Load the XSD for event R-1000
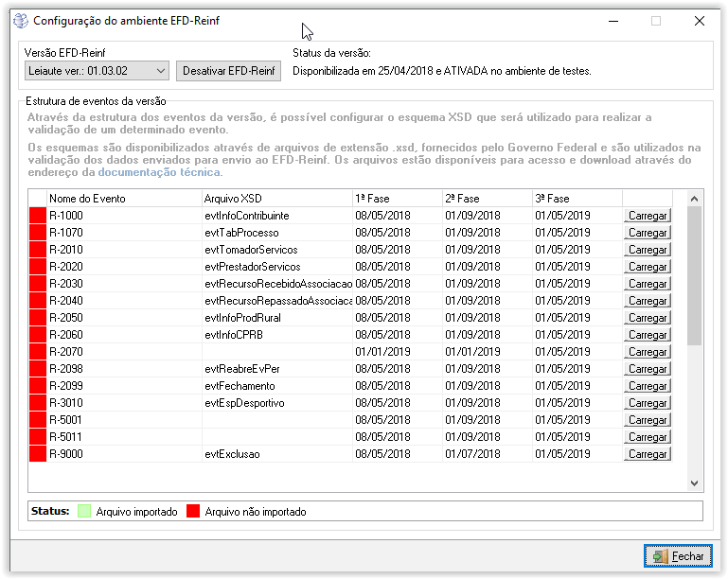 (648, 216)
